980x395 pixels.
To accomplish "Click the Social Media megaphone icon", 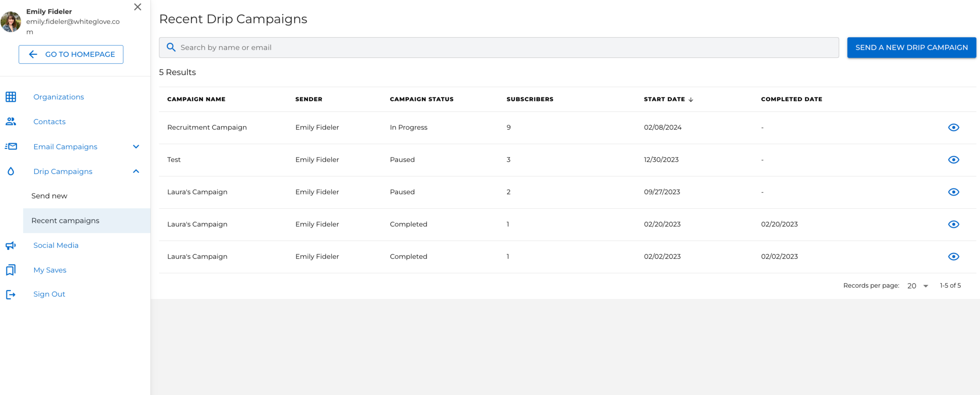I will tap(11, 245).
